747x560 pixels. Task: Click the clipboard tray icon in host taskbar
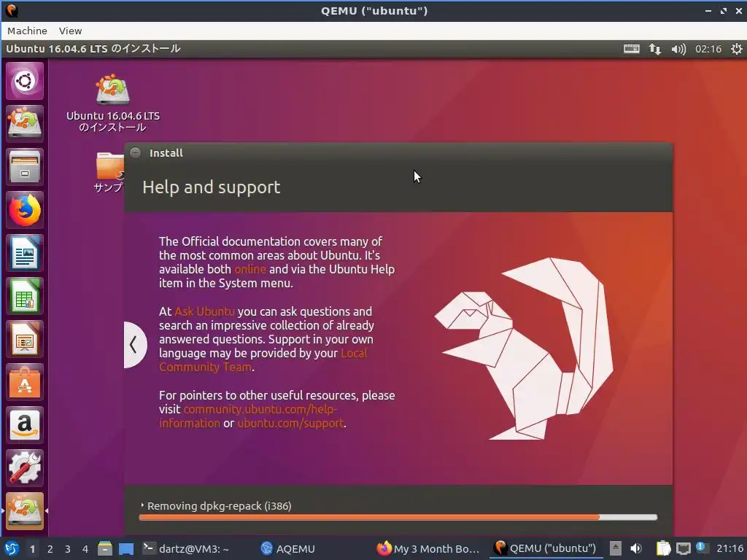(663, 548)
